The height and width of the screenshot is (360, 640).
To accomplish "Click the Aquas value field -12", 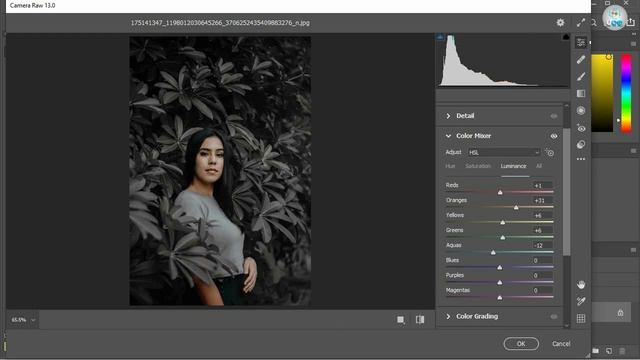I will [542, 245].
